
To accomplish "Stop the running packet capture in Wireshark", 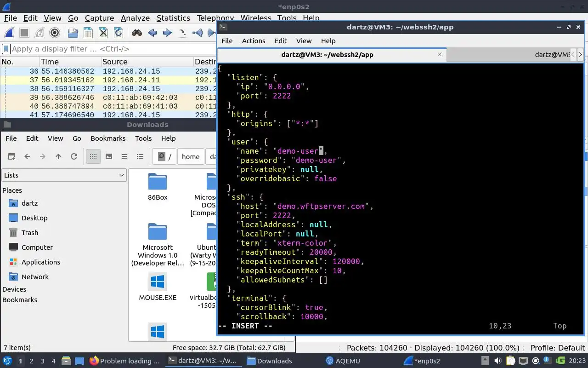I will [x=24, y=33].
